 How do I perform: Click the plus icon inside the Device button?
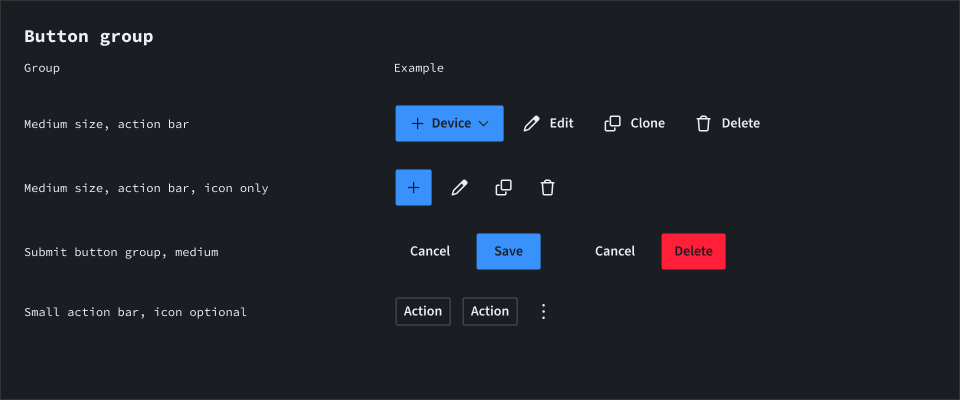(418, 124)
